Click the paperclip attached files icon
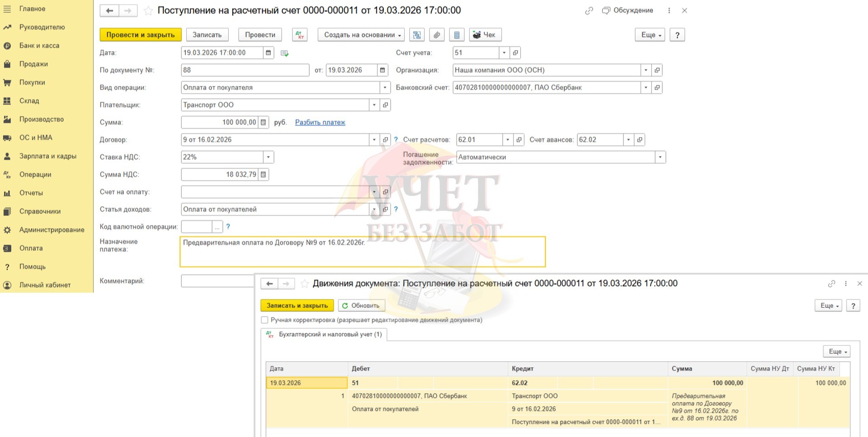This screenshot has height=437, width=868. tap(436, 35)
